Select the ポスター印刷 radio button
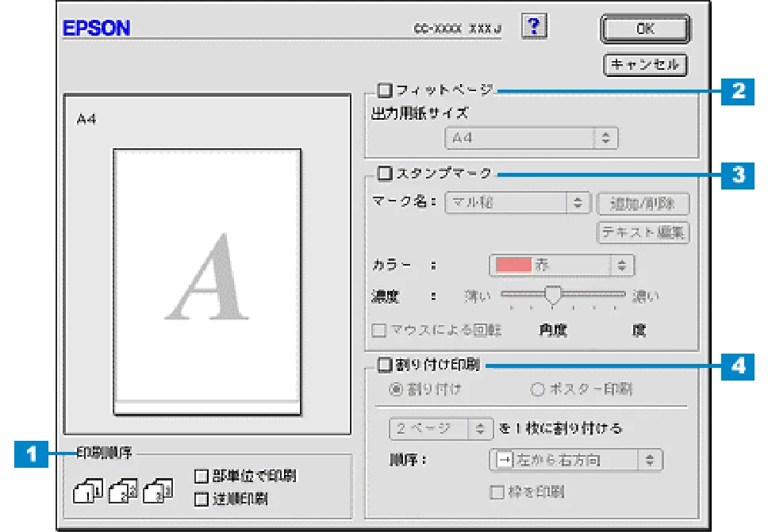This screenshot has width=768, height=532. click(x=537, y=389)
